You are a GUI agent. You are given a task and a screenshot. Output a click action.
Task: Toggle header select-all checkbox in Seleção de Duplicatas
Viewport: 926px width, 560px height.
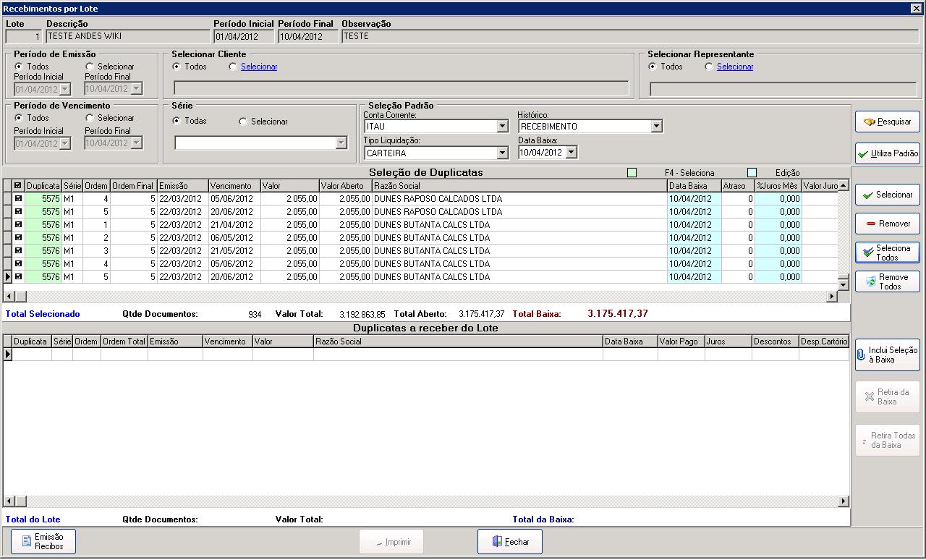tap(18, 186)
